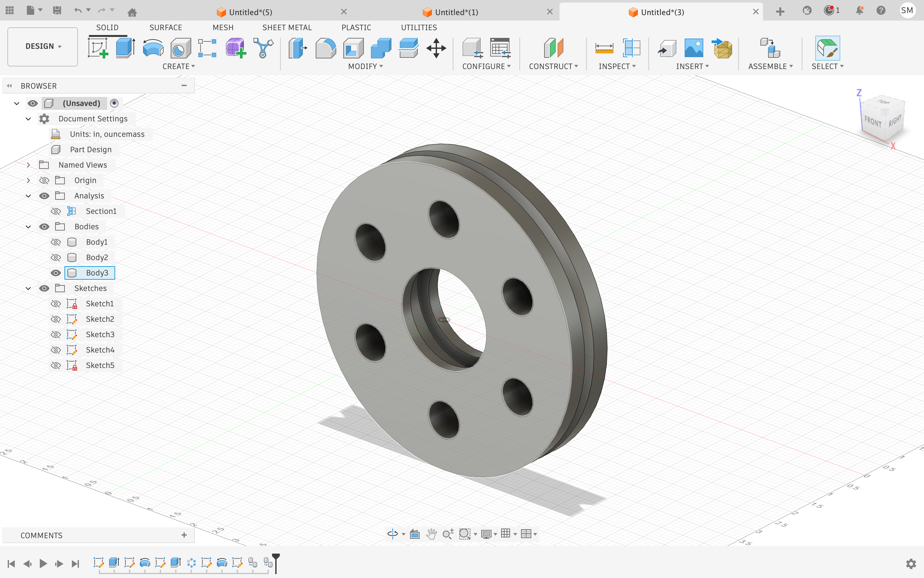Open the CONSTRUCT dropdown menu
This screenshot has width=924, height=578.
tap(553, 66)
